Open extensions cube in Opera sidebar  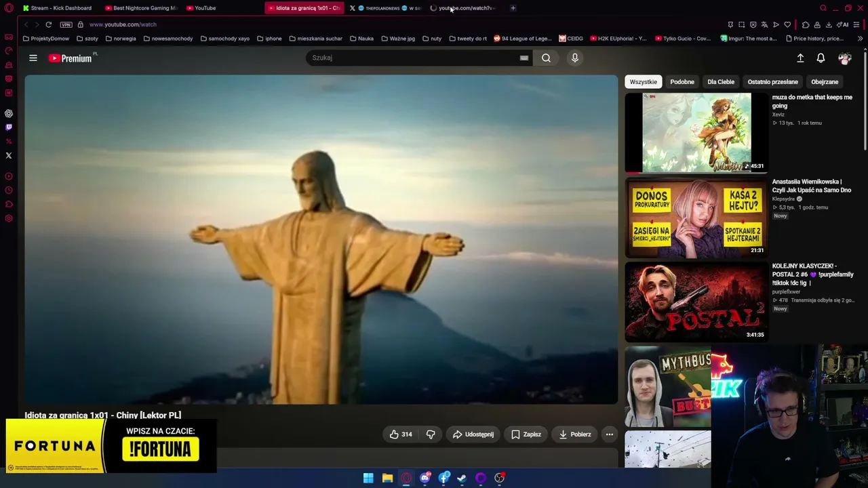(9, 205)
